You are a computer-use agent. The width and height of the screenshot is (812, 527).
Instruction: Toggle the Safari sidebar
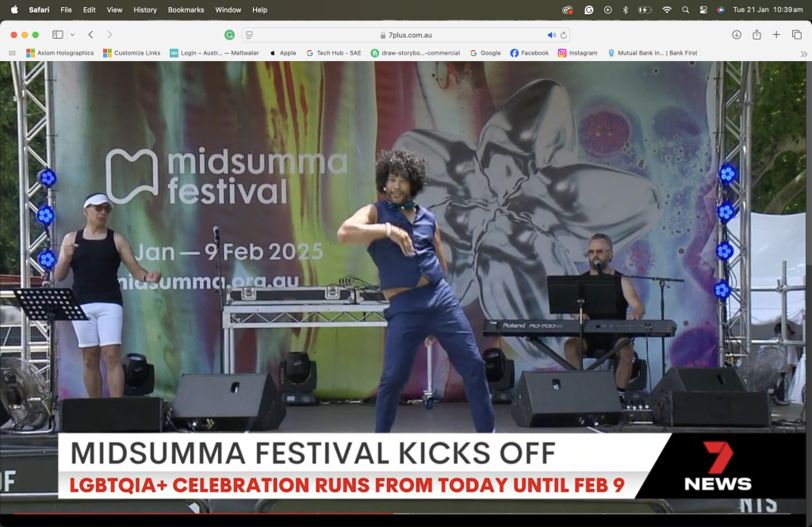coord(58,35)
